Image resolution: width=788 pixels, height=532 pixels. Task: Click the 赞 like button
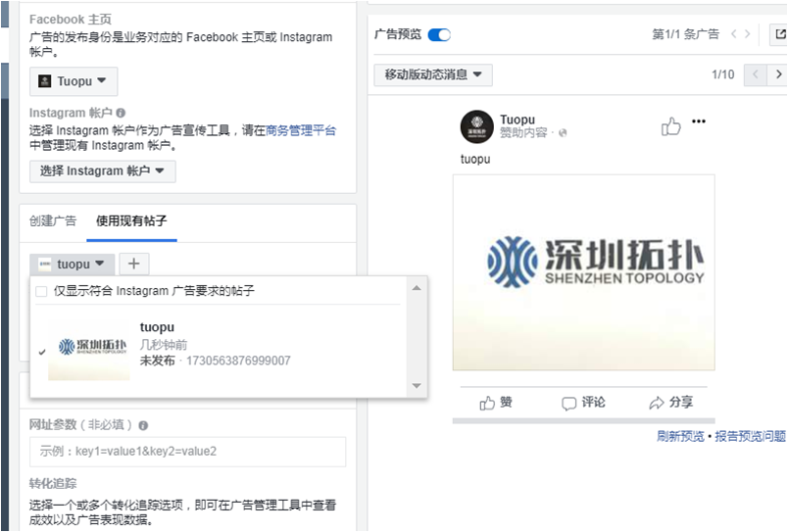[496, 403]
